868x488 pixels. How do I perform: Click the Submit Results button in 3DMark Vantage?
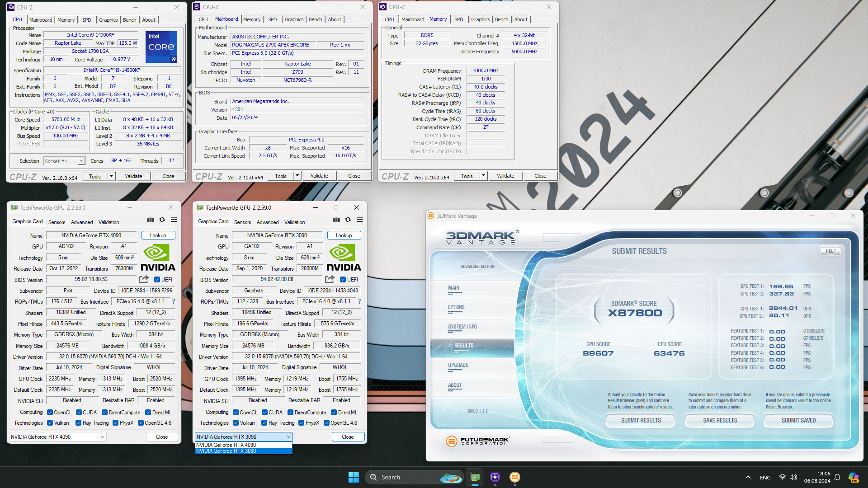pyautogui.click(x=641, y=420)
